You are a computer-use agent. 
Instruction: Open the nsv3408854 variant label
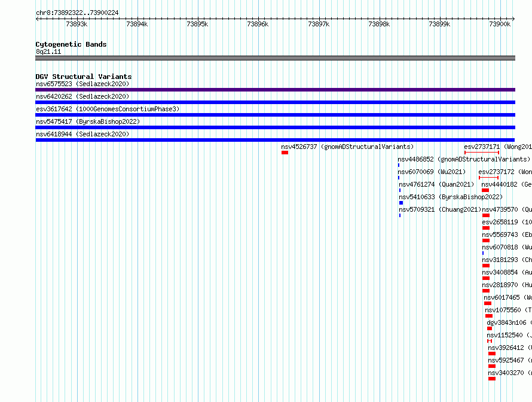[x=507, y=272]
